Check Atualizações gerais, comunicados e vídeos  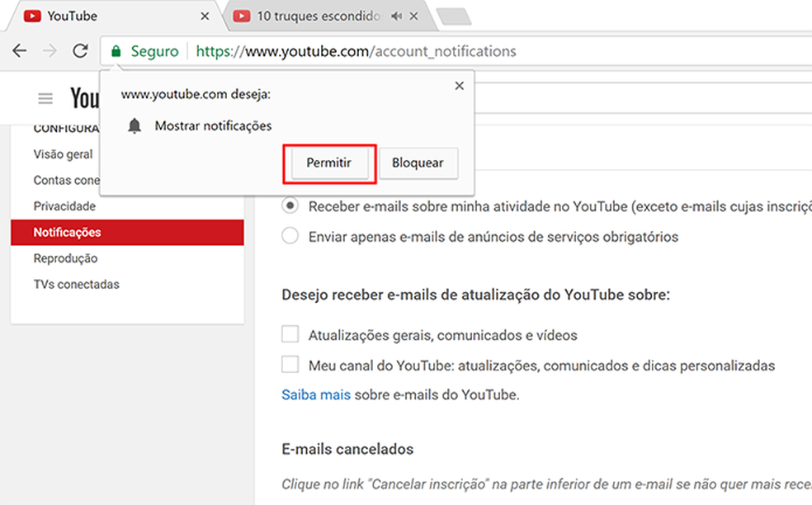(x=290, y=335)
